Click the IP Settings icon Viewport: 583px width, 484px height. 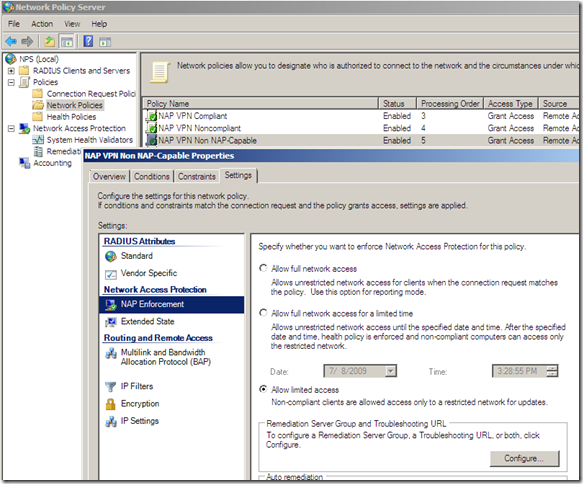111,422
